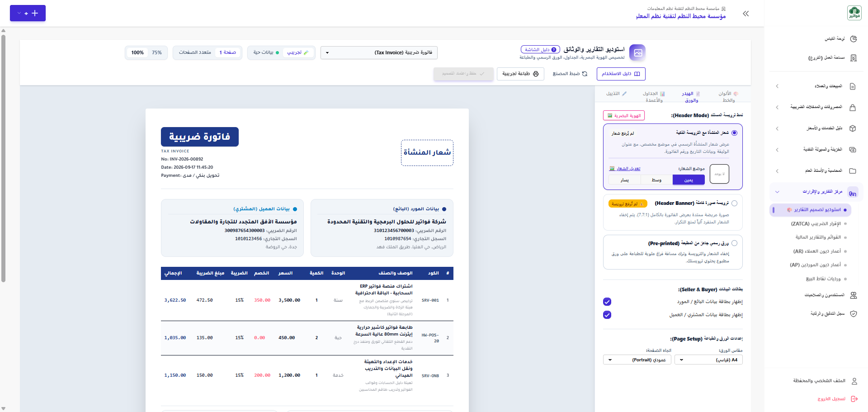Click the main vertical scrollbar

[x=3, y=158]
